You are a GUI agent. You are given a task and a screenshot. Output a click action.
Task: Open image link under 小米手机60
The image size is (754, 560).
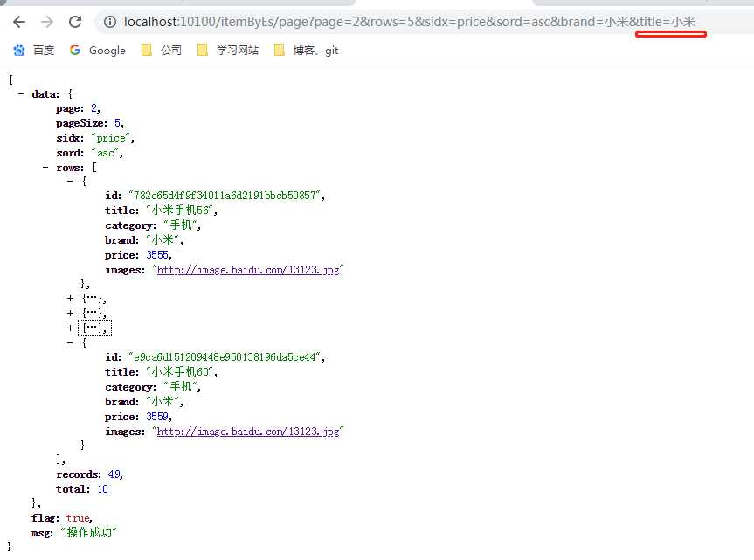[248, 432]
